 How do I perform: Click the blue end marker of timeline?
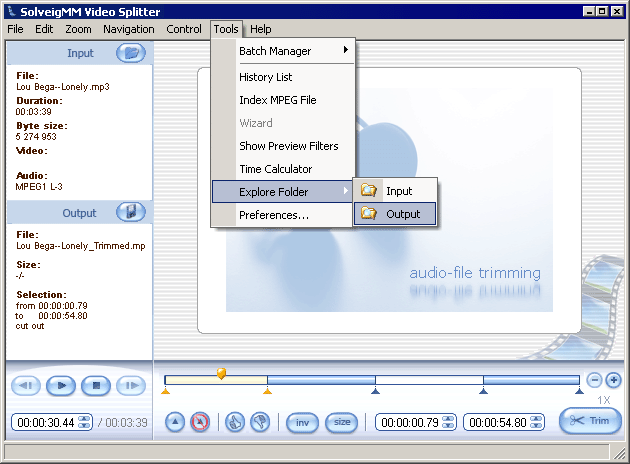click(x=579, y=390)
